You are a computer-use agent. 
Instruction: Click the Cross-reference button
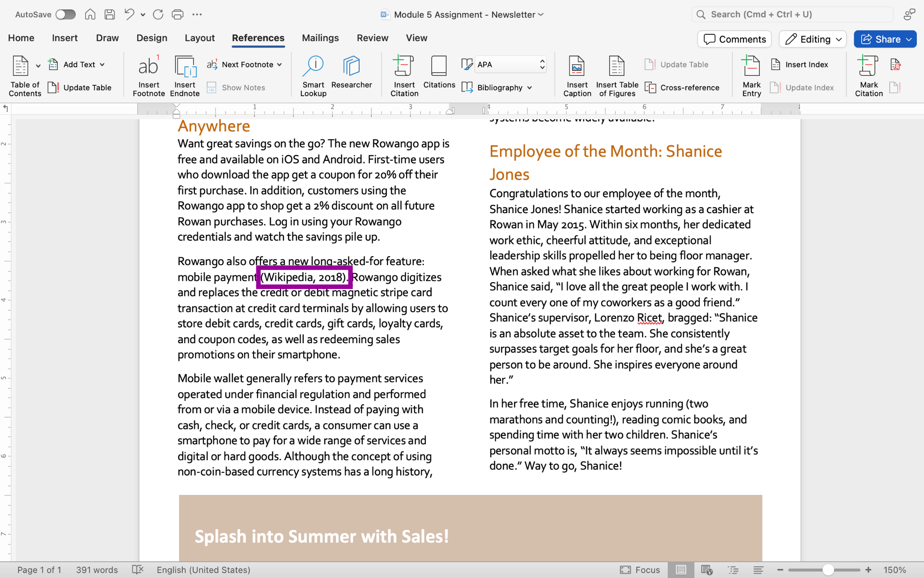[x=682, y=88]
